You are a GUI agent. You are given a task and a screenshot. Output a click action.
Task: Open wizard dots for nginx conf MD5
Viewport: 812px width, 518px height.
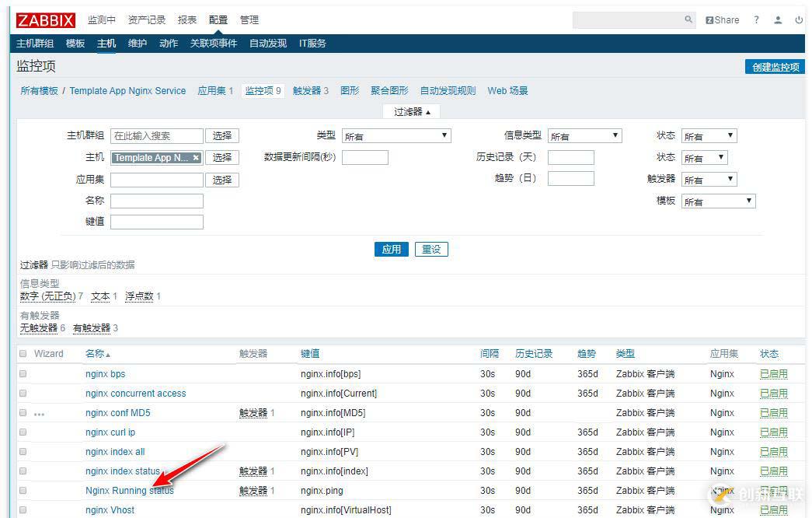39,414
